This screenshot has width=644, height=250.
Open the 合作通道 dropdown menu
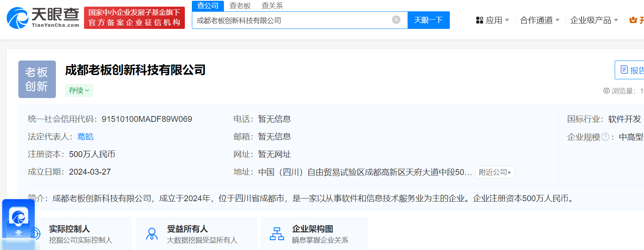coord(540,20)
